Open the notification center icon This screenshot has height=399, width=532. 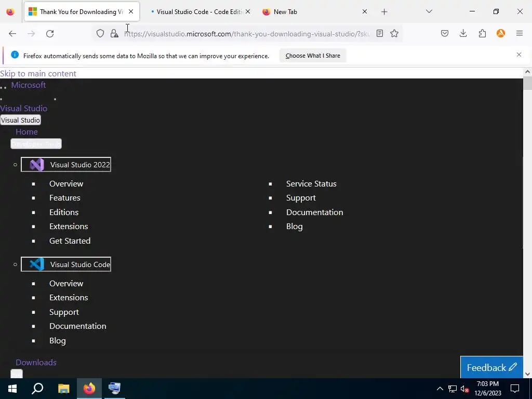click(x=515, y=389)
